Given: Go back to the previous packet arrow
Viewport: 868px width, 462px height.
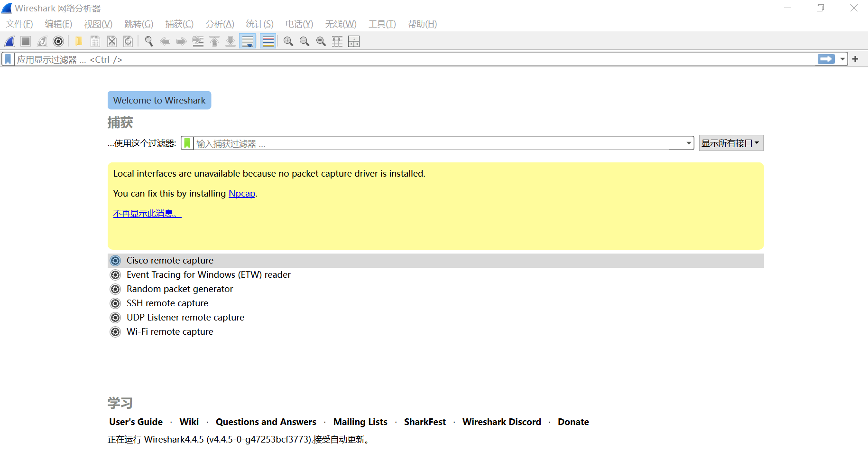Looking at the screenshot, I should point(165,41).
